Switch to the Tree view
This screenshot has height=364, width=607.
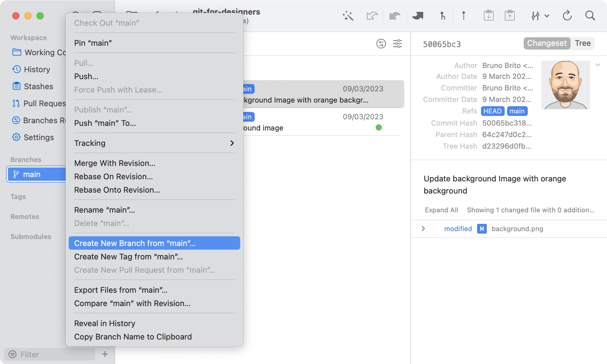582,43
